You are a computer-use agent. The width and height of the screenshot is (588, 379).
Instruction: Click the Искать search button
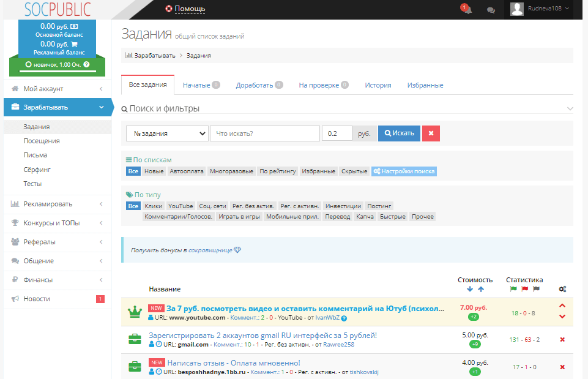399,133
